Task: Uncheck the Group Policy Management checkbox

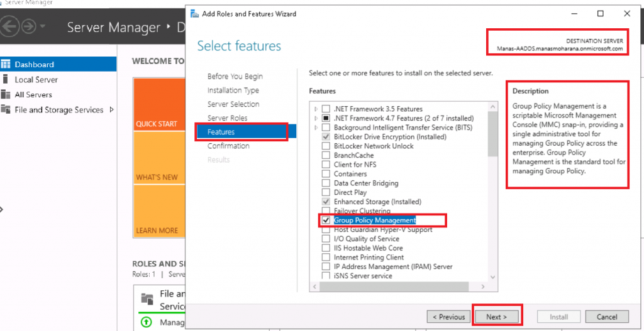Action: pos(326,220)
